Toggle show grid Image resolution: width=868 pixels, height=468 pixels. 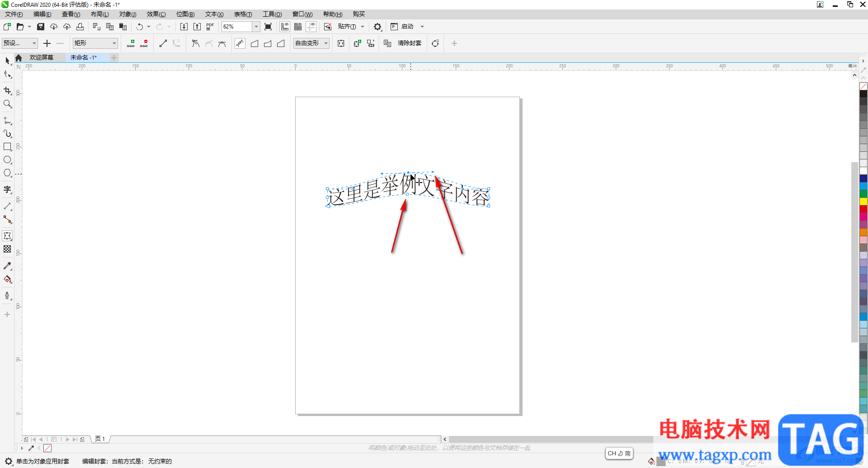(298, 27)
